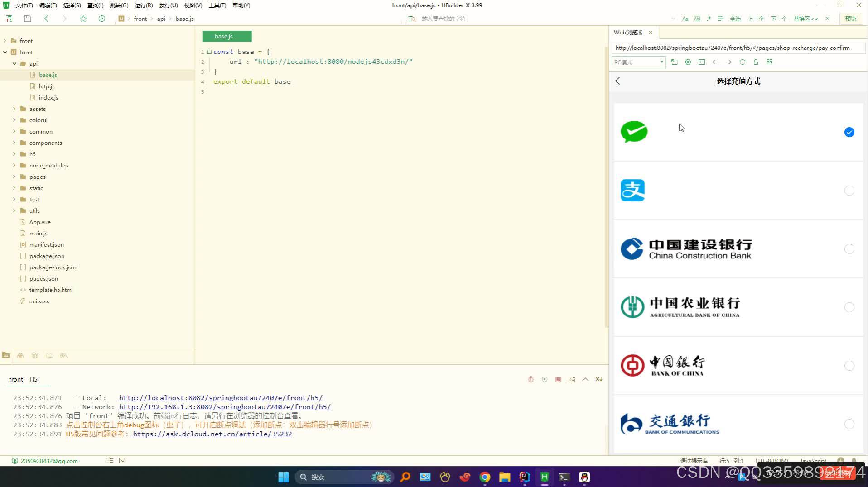Open the Network 192.168.1.3 console link
868x487 pixels.
pyautogui.click(x=225, y=407)
